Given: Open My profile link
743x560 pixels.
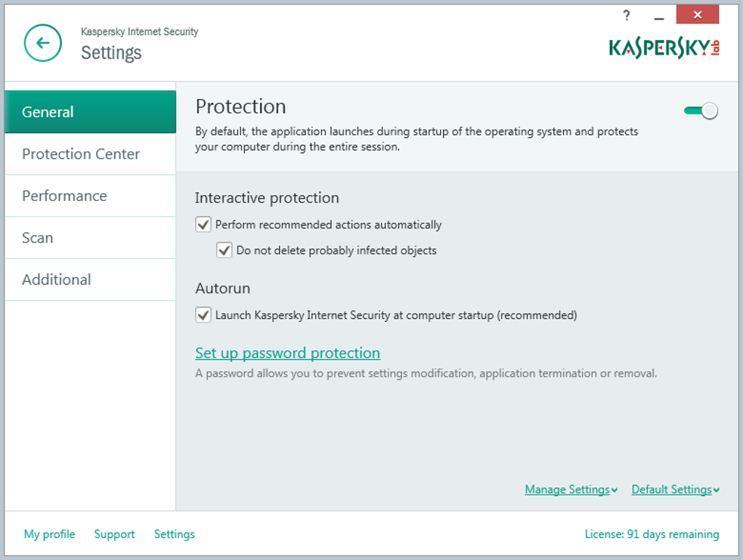Looking at the screenshot, I should click(x=50, y=534).
